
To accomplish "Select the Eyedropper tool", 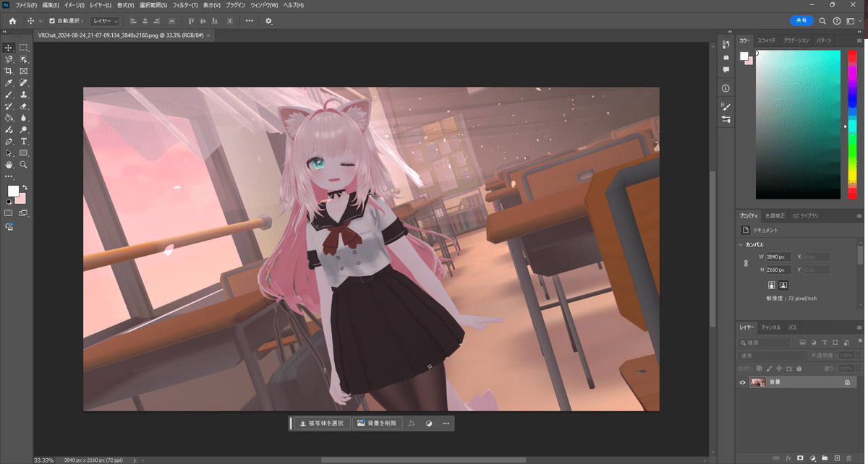I will pyautogui.click(x=9, y=82).
